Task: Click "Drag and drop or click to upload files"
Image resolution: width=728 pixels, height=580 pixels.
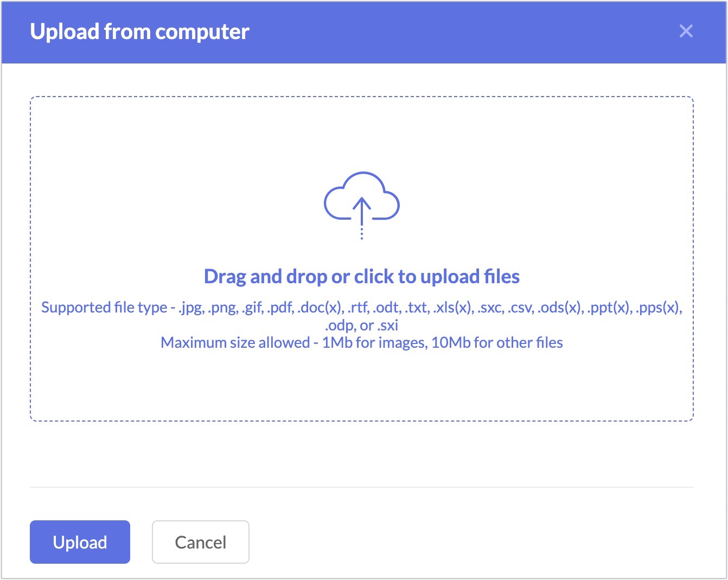Action: click(362, 277)
